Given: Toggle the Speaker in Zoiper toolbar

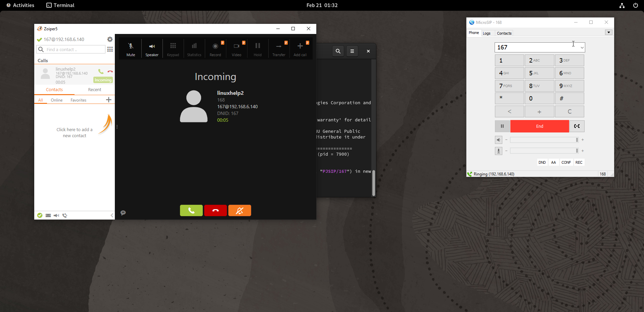Looking at the screenshot, I should (x=152, y=49).
